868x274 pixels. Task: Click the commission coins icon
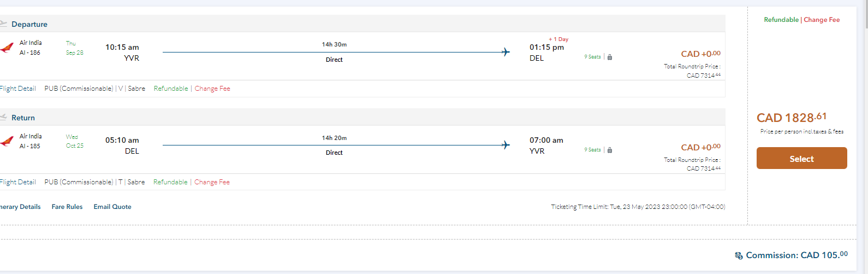(x=739, y=255)
